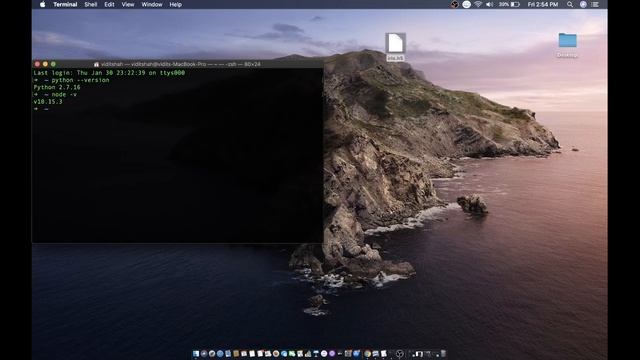
Task: Click the 'Python 2.7.16' output line
Action: pos(57,87)
